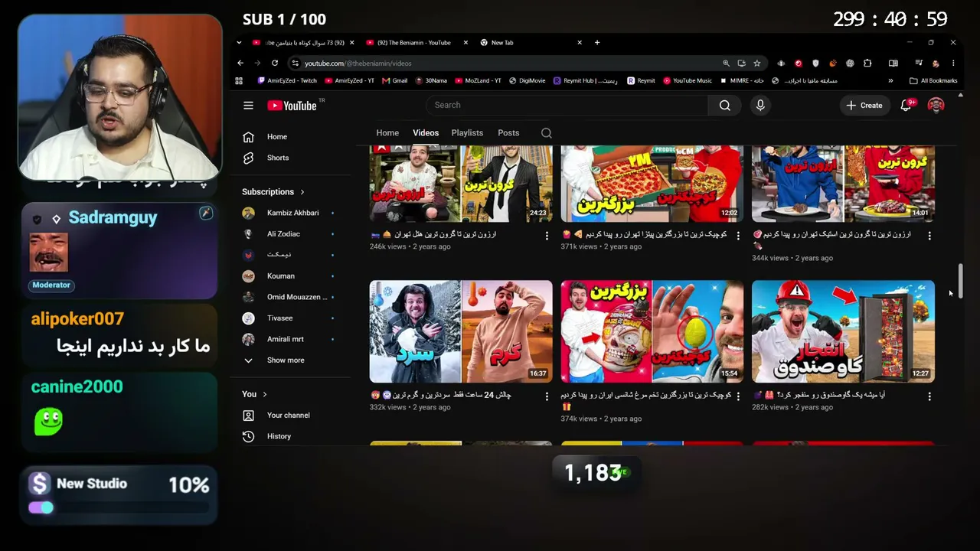Open more options for the 24:23 video
The width and height of the screenshot is (980, 551).
[547, 236]
